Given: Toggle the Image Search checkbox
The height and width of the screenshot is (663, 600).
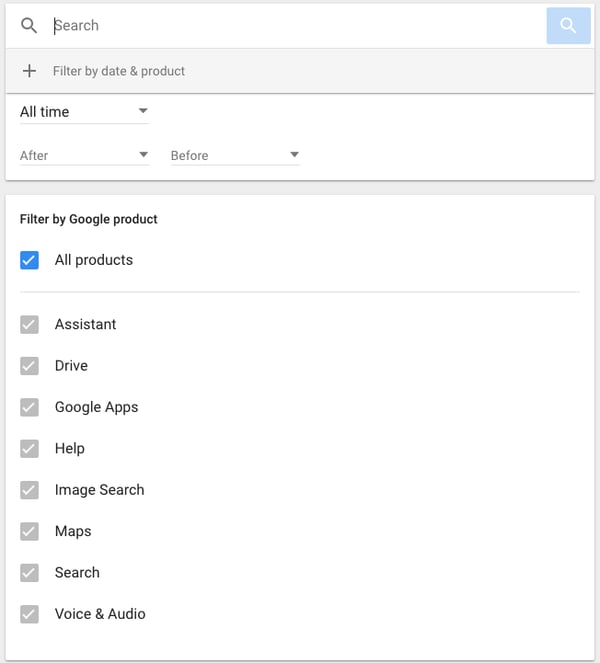Looking at the screenshot, I should pos(30,490).
